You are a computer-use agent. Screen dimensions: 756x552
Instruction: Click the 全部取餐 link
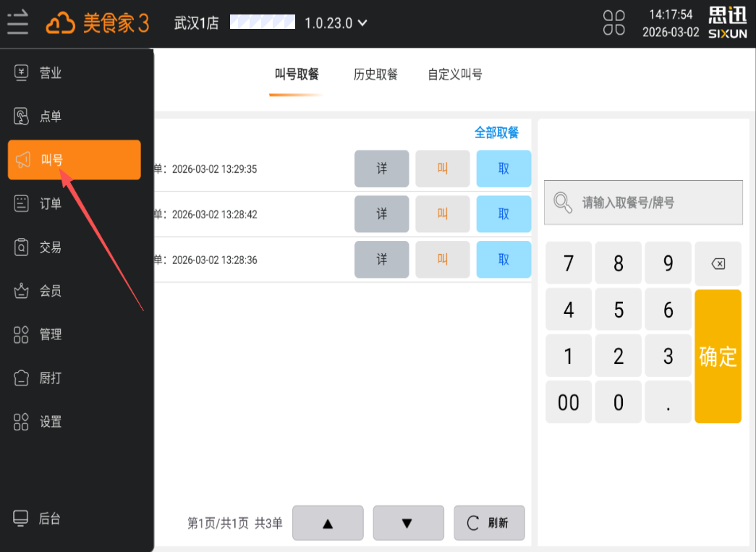click(496, 132)
